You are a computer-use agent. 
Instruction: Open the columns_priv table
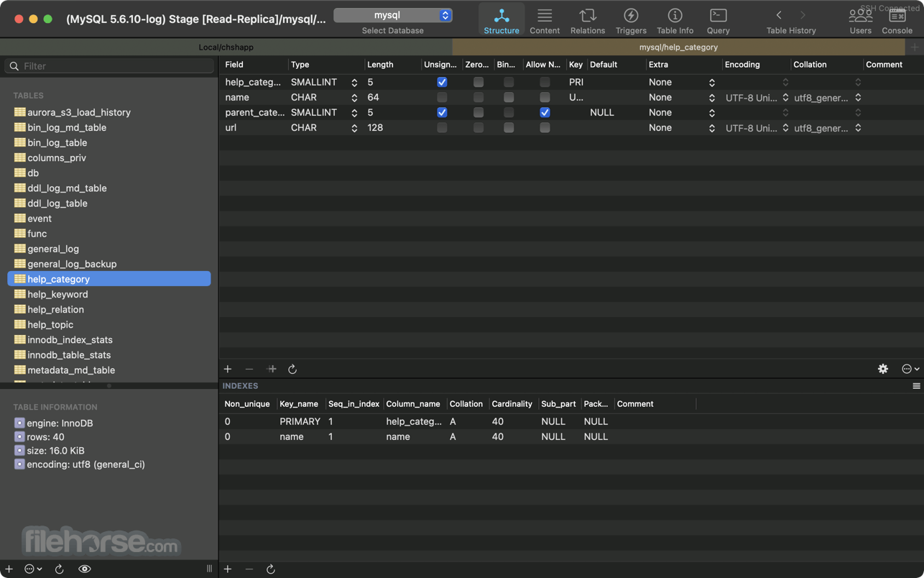tap(109, 157)
